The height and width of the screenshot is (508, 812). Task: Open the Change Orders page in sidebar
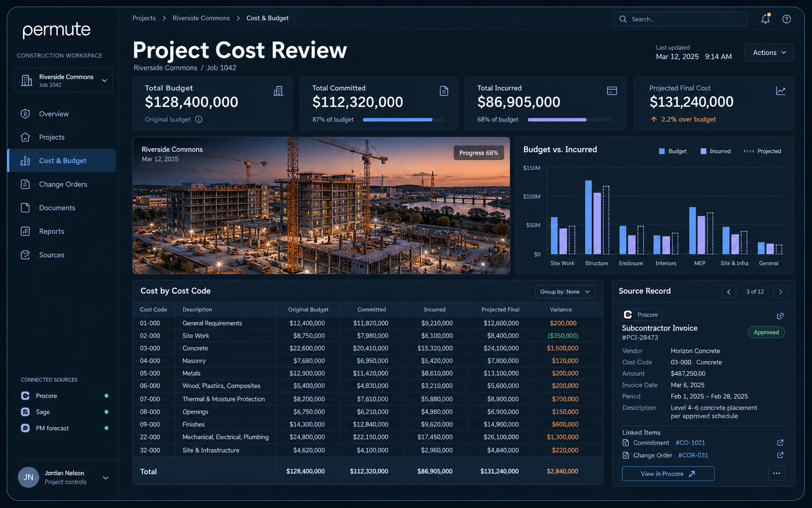pos(62,184)
